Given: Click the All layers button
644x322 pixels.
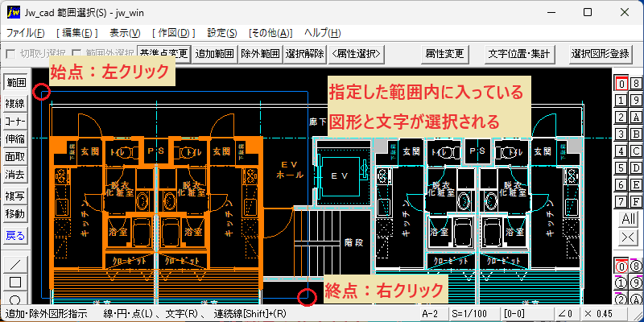Looking at the screenshot, I should pyautogui.click(x=629, y=219).
